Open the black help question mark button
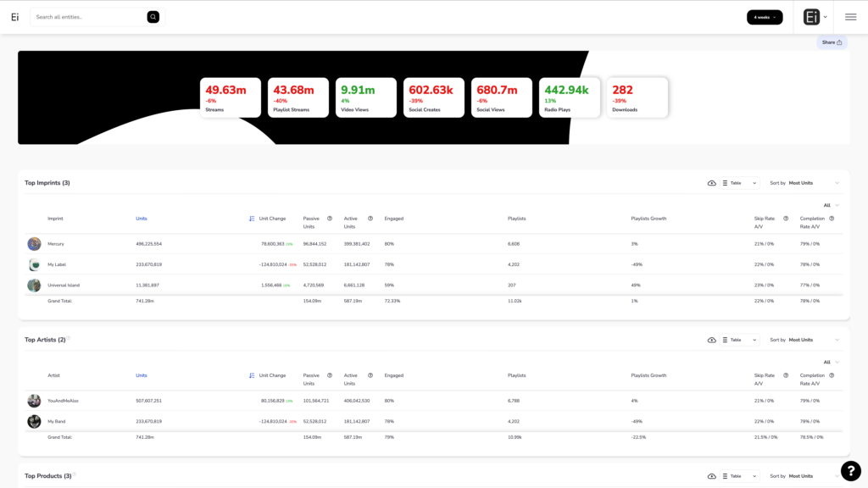This screenshot has height=488, width=868. click(x=850, y=471)
